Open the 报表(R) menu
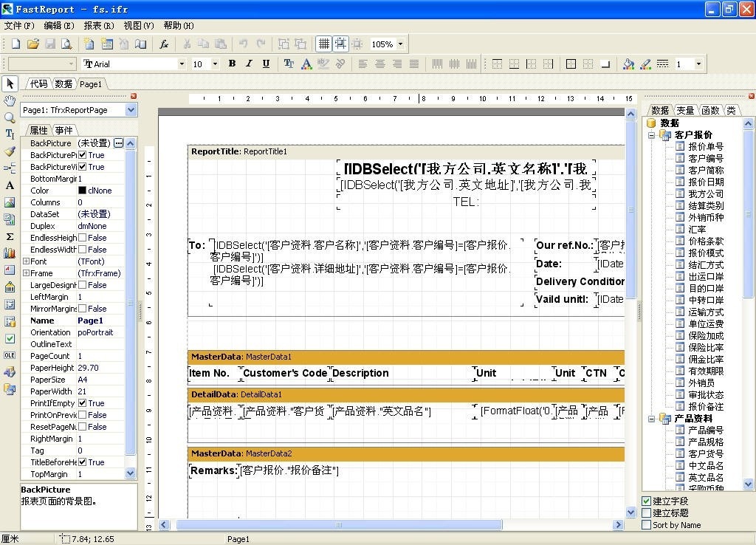The width and height of the screenshot is (756, 545). (x=99, y=26)
